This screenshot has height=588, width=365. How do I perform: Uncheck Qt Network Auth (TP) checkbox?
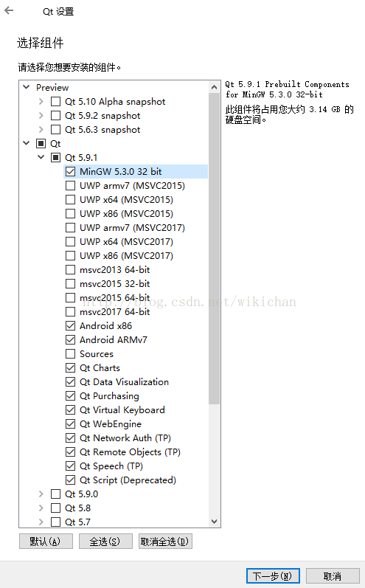tap(70, 438)
